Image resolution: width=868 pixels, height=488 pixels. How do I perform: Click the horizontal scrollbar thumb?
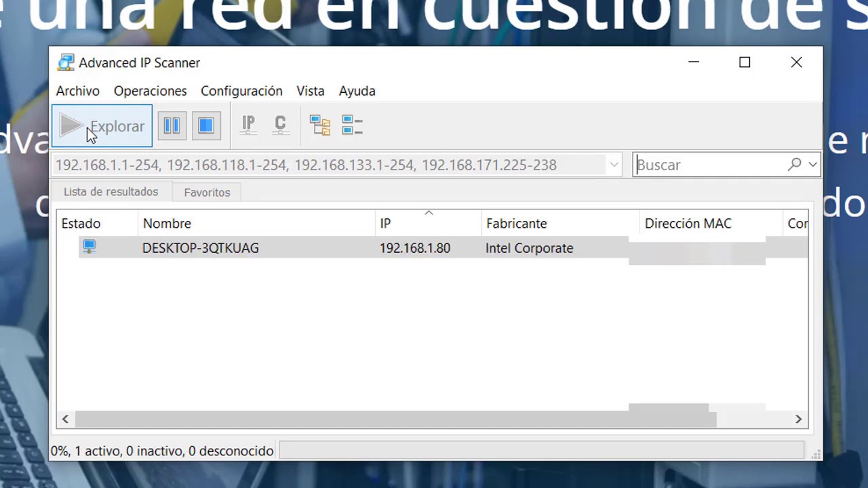[x=395, y=419]
